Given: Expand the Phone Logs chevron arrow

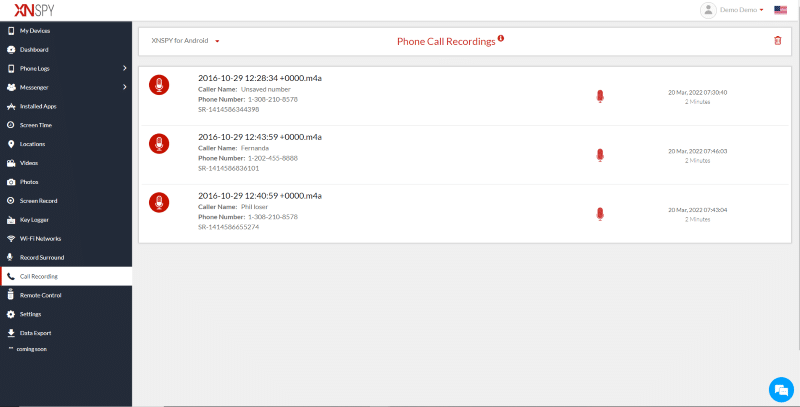Looking at the screenshot, I should tap(124, 68).
